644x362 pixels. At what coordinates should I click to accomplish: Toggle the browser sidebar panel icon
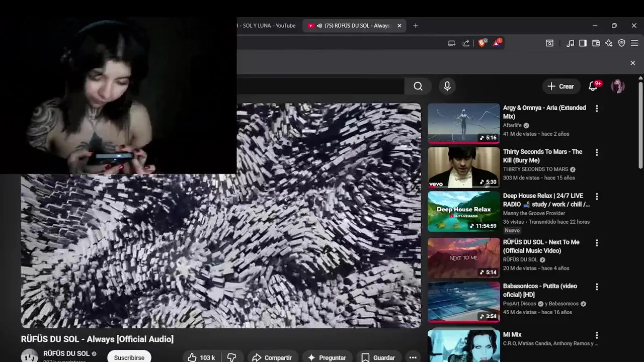(583, 43)
